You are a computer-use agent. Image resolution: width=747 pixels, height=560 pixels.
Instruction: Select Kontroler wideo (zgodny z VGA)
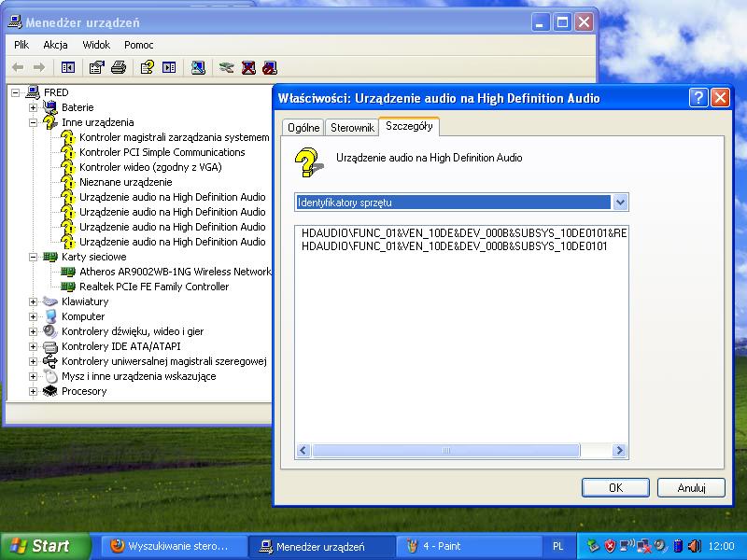(150, 167)
